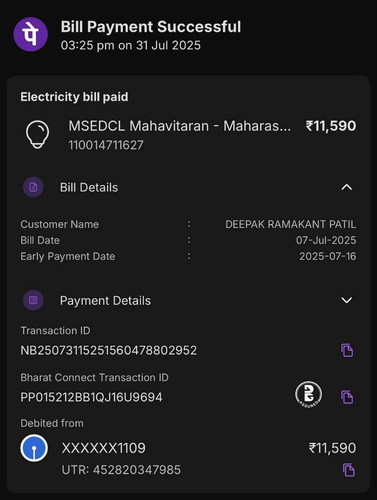This screenshot has width=377, height=500.
Task: Click the Payment Details heading
Action: point(105,301)
